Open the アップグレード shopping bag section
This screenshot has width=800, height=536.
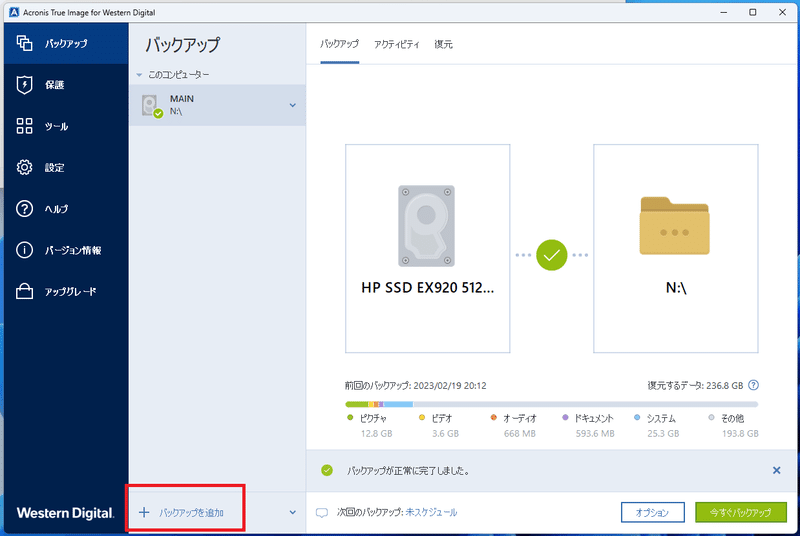[66, 291]
